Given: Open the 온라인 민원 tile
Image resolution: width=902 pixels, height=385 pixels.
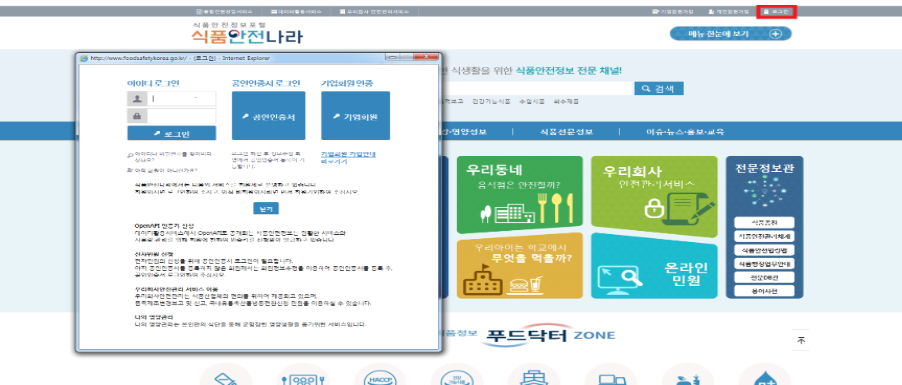Looking at the screenshot, I should (654, 265).
